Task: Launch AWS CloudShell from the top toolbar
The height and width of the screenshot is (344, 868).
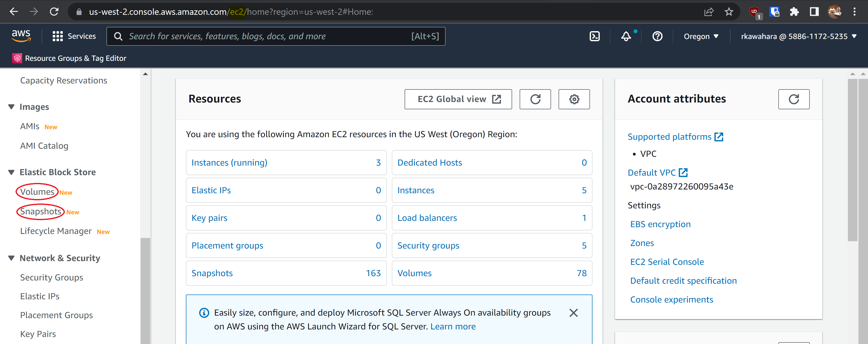Action: (x=595, y=36)
